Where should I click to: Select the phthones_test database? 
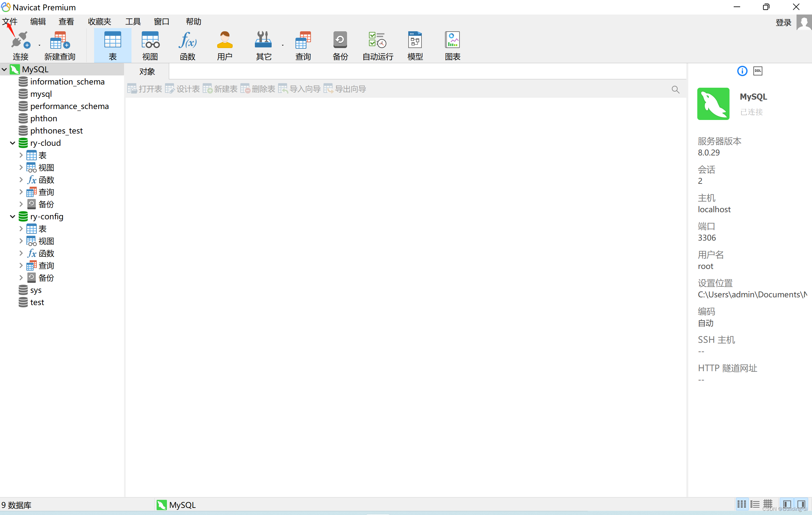pyautogui.click(x=56, y=131)
